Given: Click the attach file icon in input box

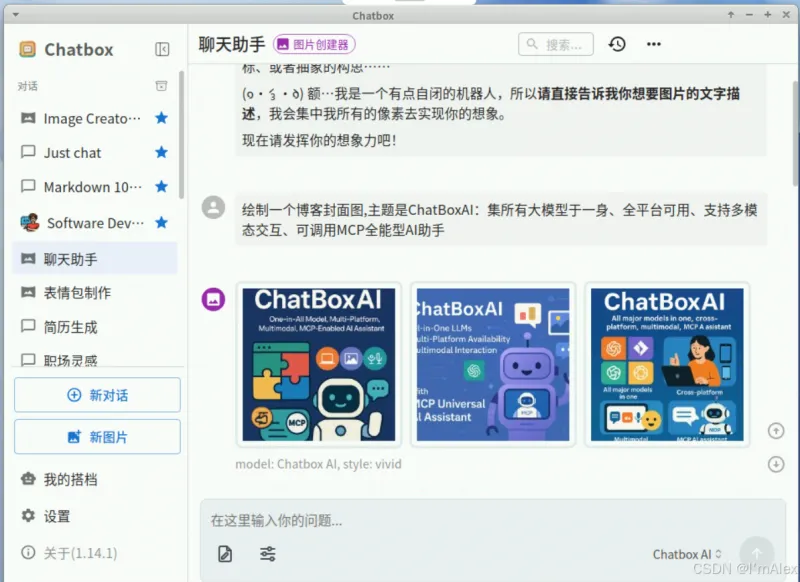Looking at the screenshot, I should (x=225, y=554).
